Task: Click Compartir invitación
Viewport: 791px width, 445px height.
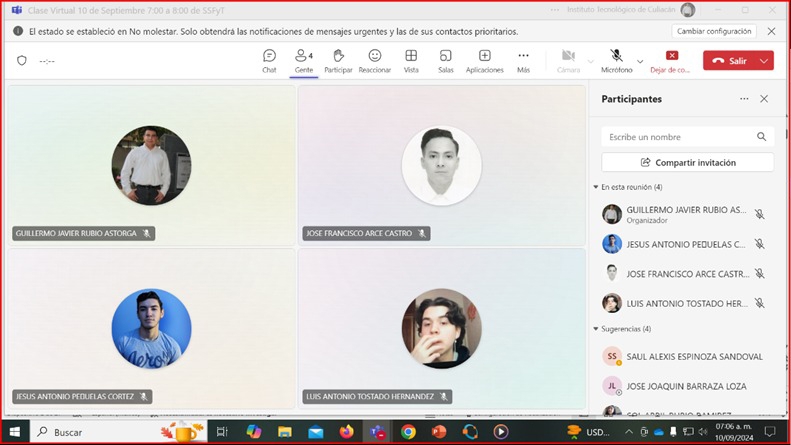Action: click(x=688, y=162)
